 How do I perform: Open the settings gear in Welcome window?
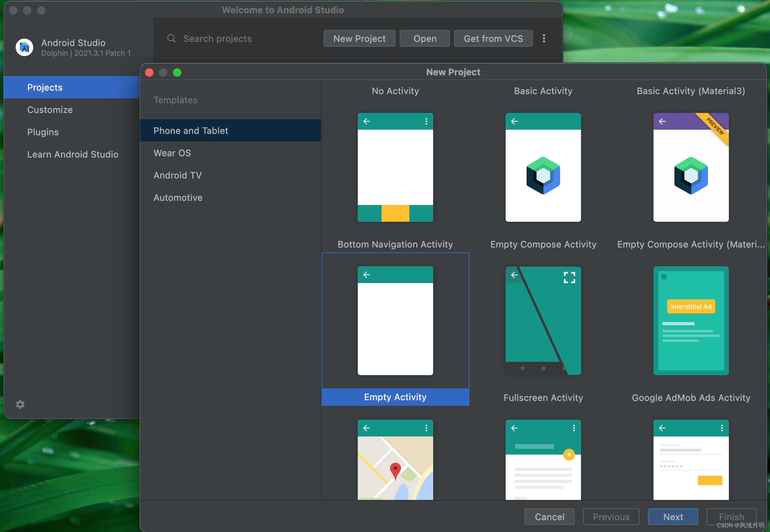tap(20, 404)
